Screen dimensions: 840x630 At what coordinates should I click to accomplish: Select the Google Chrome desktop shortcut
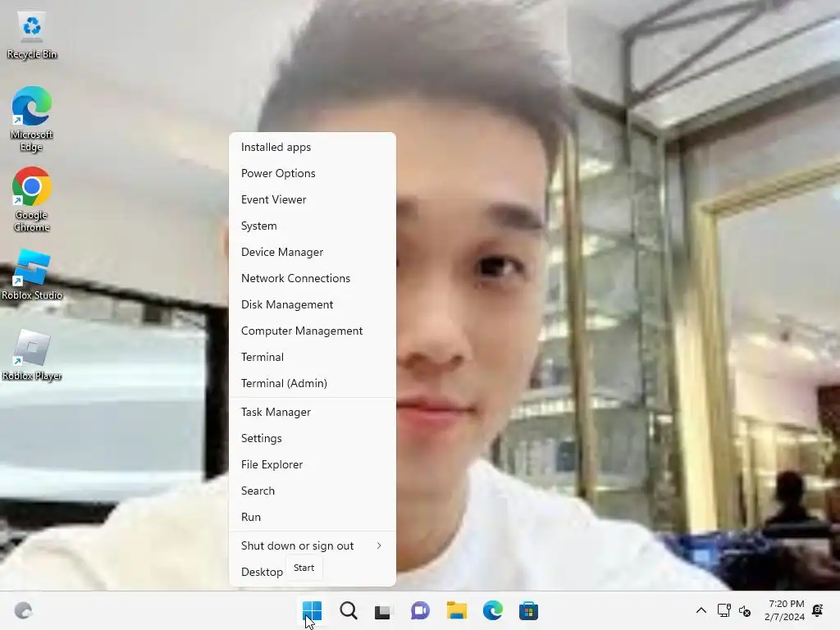coord(32,199)
